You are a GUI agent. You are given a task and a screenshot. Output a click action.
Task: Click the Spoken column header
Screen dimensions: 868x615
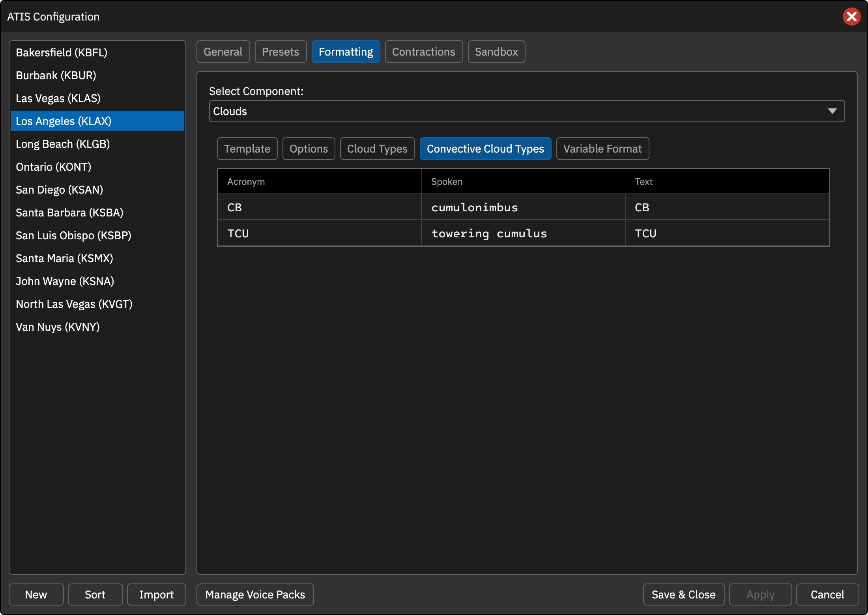click(523, 181)
